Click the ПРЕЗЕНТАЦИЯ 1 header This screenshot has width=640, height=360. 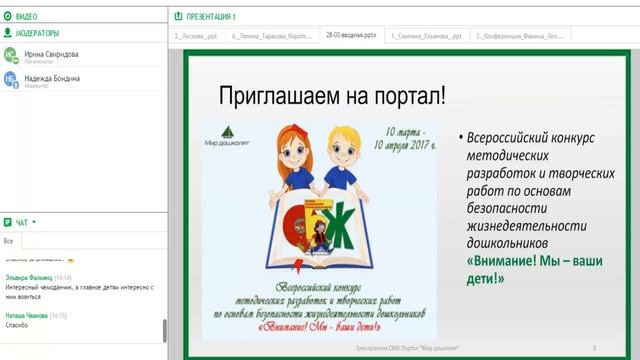click(211, 17)
